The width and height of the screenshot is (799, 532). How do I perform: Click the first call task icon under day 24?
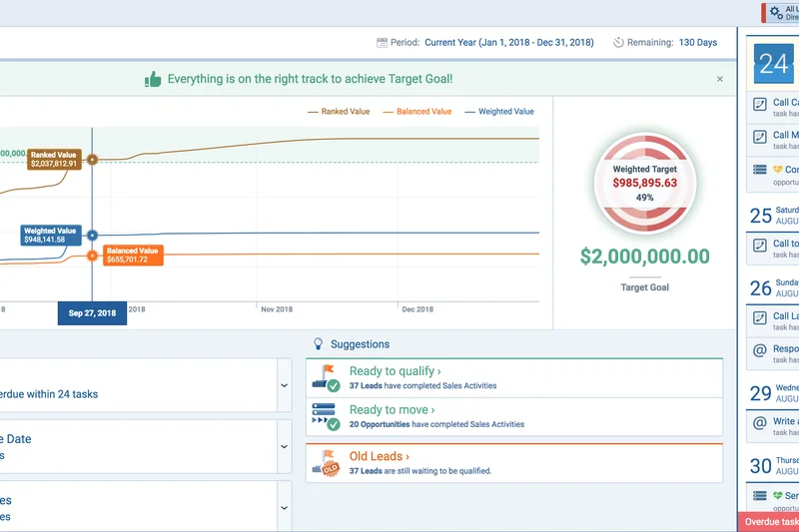pyautogui.click(x=760, y=105)
